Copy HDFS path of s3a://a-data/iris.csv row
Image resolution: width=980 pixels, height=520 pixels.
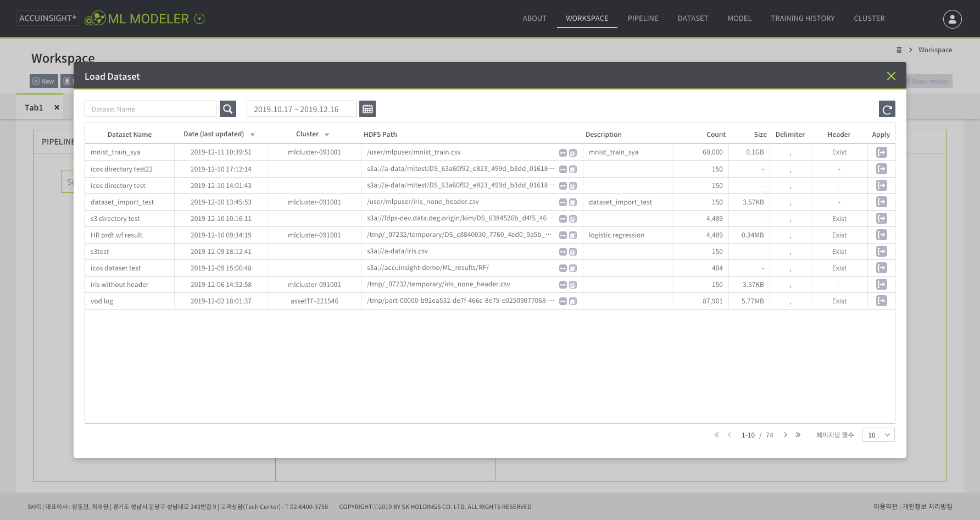pyautogui.click(x=573, y=252)
